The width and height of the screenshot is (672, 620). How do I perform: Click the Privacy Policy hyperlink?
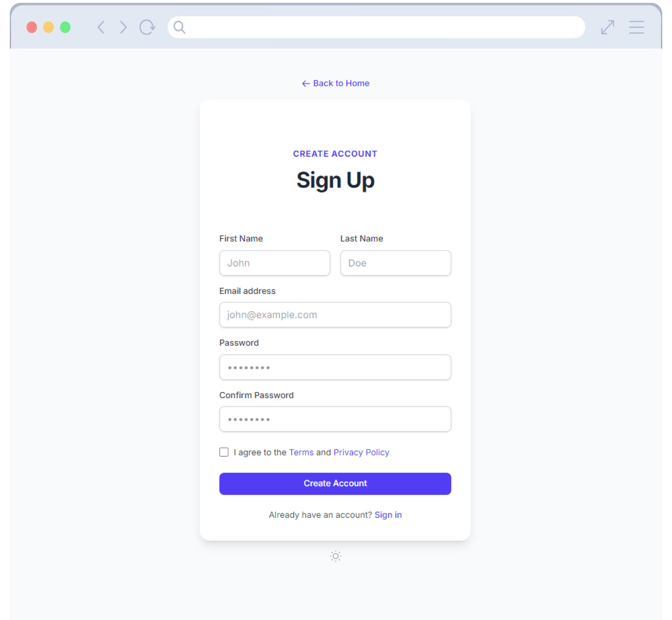click(360, 452)
